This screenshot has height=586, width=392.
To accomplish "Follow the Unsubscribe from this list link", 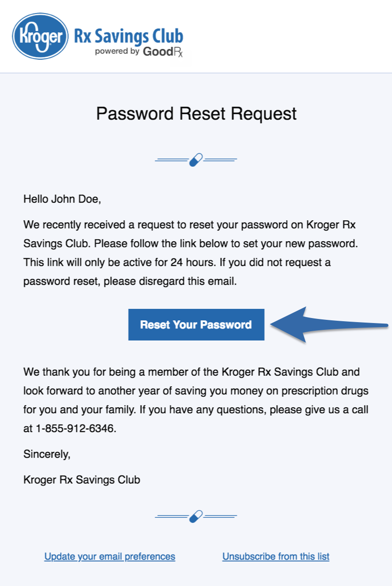I will (x=276, y=556).
